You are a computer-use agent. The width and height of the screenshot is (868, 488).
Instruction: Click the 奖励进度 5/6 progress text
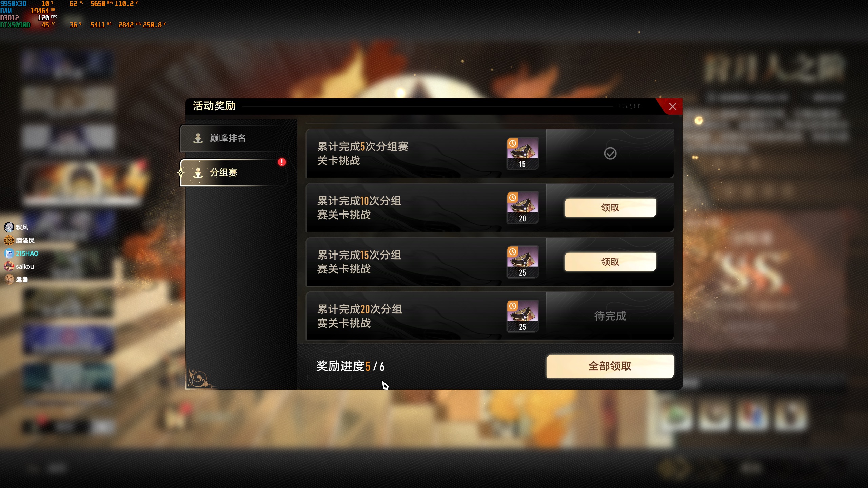point(350,366)
